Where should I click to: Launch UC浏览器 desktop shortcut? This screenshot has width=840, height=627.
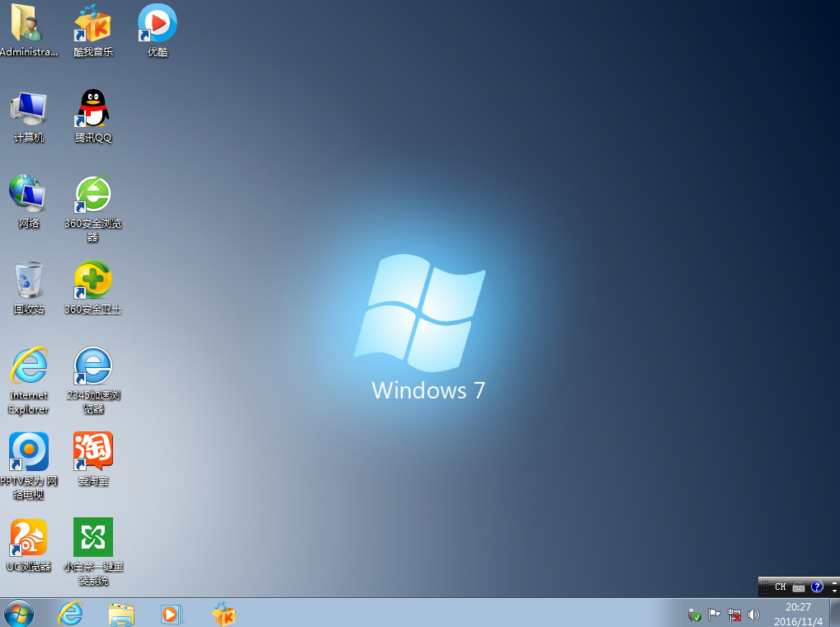(x=28, y=545)
